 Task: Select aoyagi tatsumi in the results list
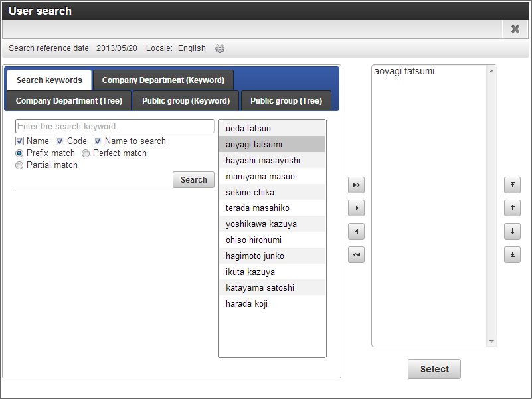coord(272,144)
